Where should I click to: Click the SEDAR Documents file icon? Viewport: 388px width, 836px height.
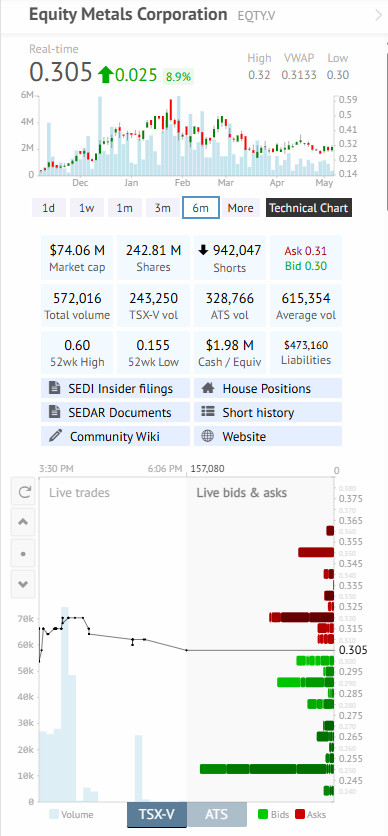54,412
